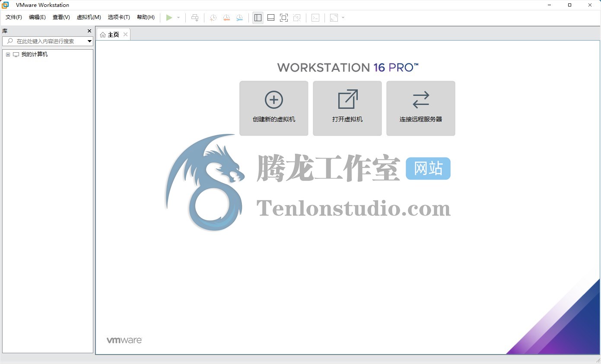Open the library search dropdown arrow
The width and height of the screenshot is (601, 364).
pyautogui.click(x=89, y=41)
